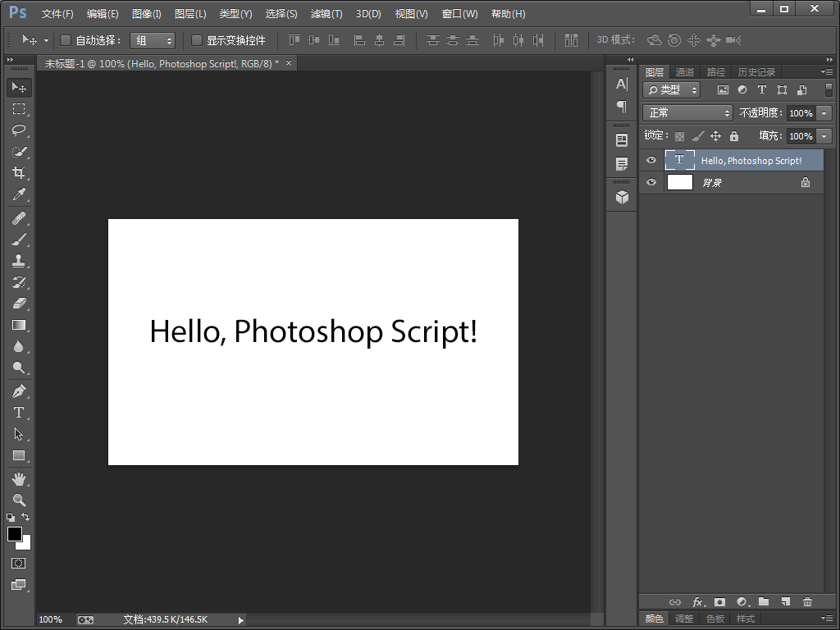This screenshot has height=630, width=840.
Task: Click the zoom level 100% field
Action: (x=51, y=620)
